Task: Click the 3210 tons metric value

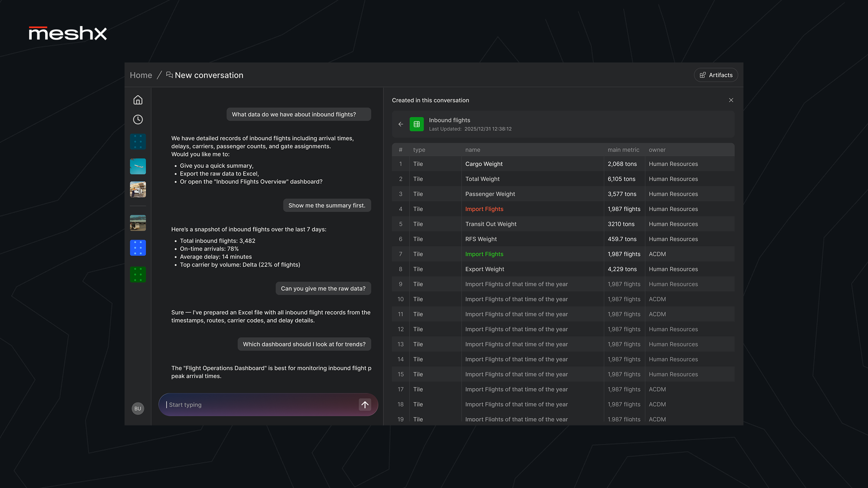Action: tap(621, 224)
